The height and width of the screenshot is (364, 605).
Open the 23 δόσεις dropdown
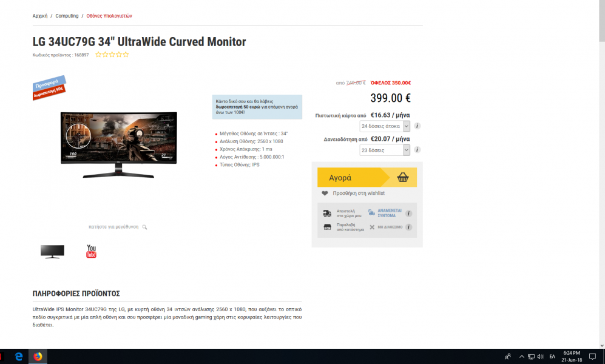385,150
